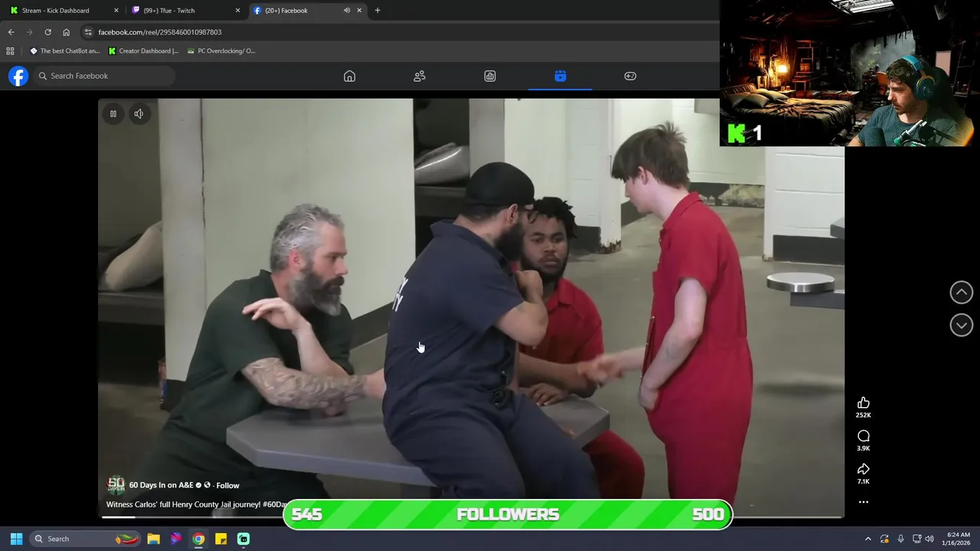Open the network tray icon
The image size is (980, 551).
coord(916,539)
